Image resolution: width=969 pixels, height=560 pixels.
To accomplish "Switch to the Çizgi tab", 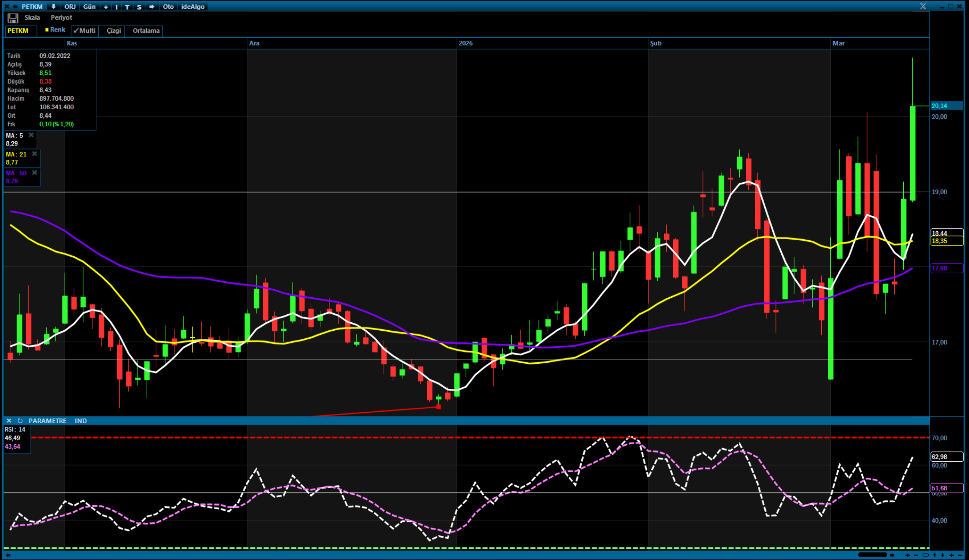I will tap(114, 31).
